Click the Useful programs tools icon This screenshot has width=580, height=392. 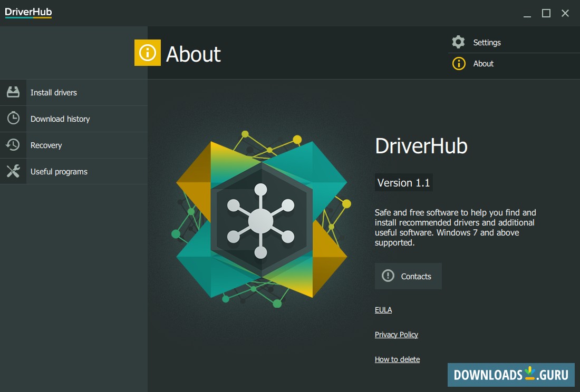13,171
